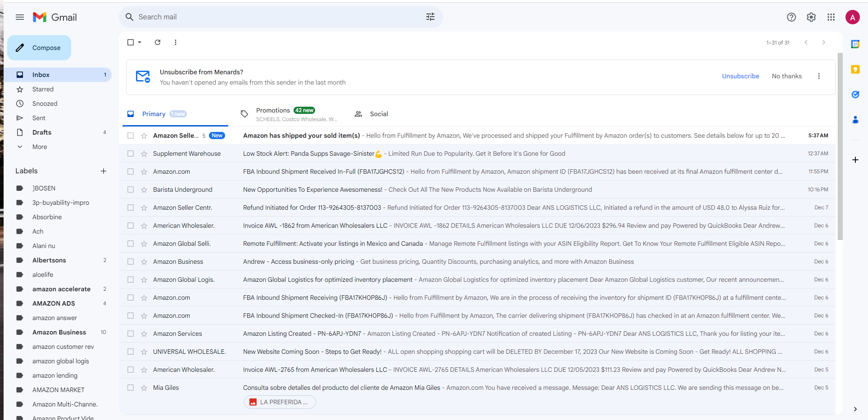This screenshot has width=868, height=420.
Task: Go to older messages page
Action: point(824,42)
